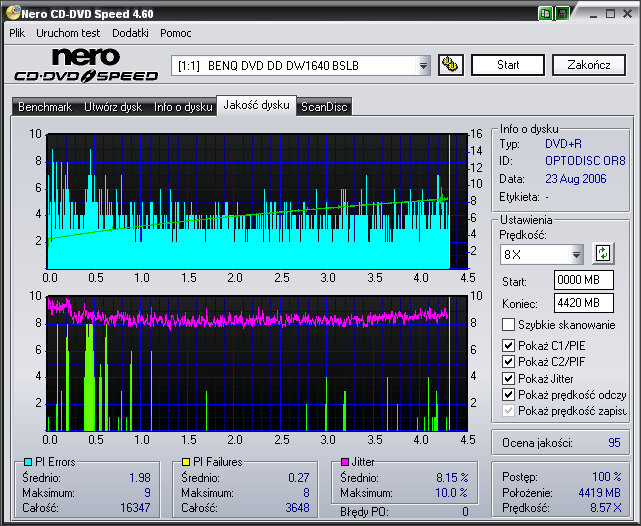Click PI Errors total value 16347
Viewport: 641px width, 526px height.
coord(135,508)
